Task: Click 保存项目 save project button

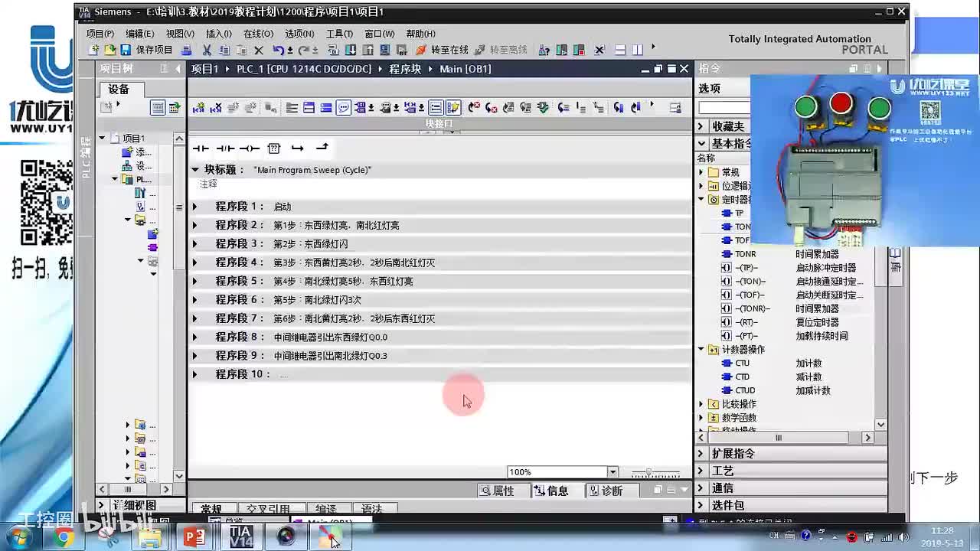Action: coord(147,50)
